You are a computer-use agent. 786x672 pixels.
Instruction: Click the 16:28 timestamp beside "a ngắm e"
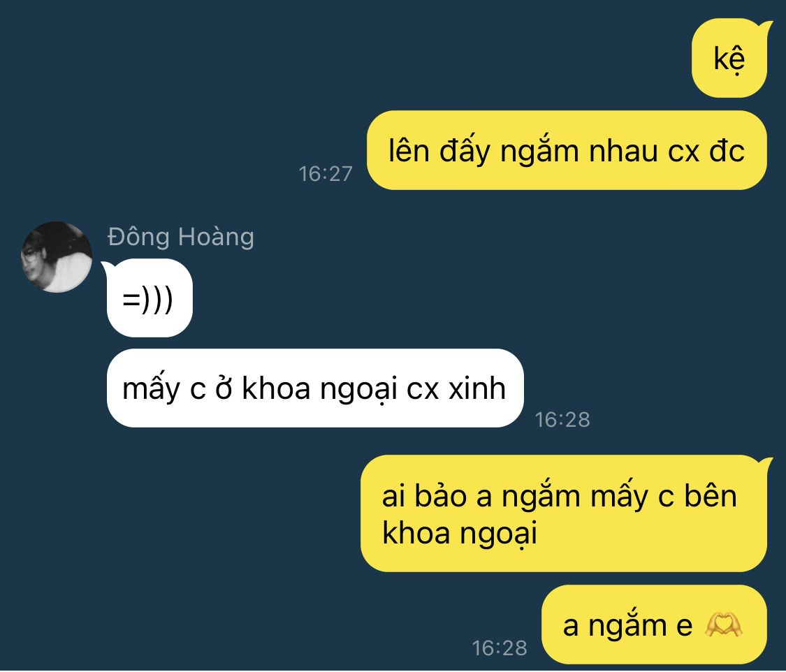pos(500,648)
